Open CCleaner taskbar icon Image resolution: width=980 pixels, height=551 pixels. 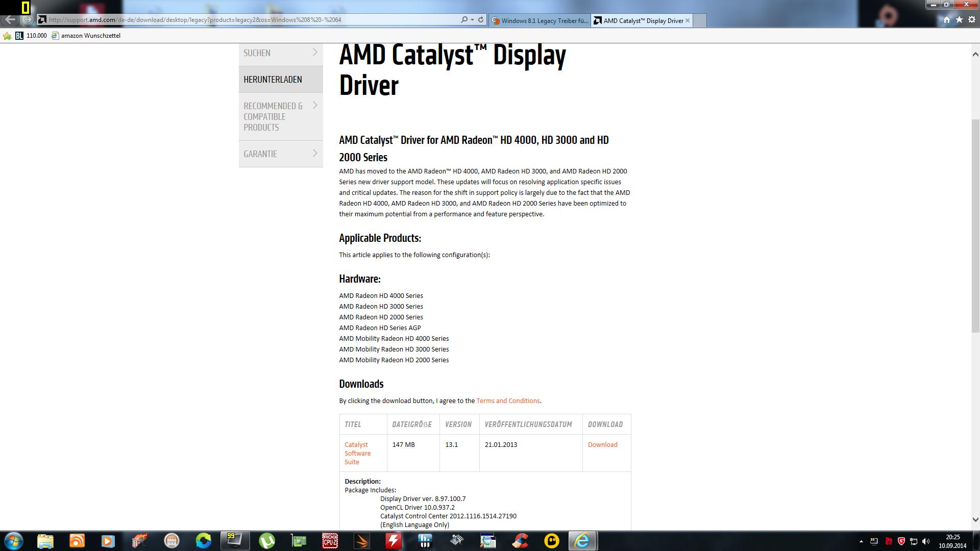520,541
